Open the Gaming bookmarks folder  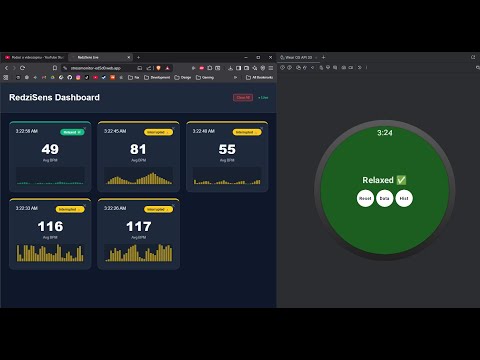[205, 77]
